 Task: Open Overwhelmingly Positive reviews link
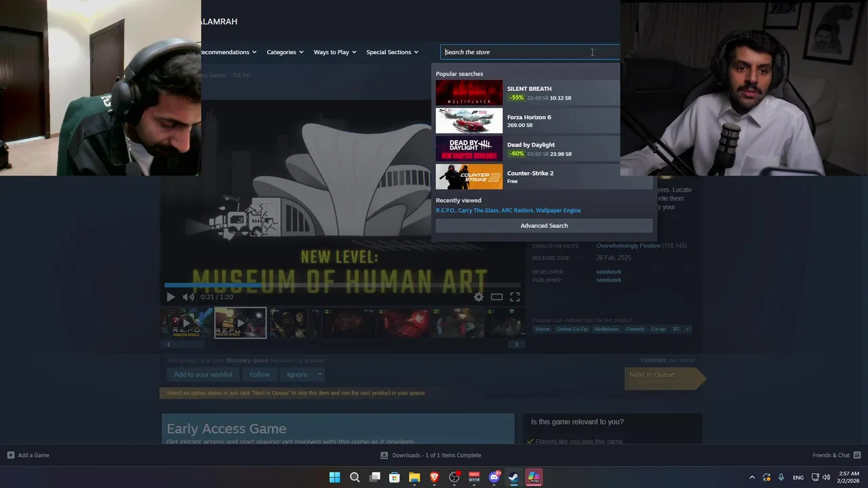click(x=628, y=245)
